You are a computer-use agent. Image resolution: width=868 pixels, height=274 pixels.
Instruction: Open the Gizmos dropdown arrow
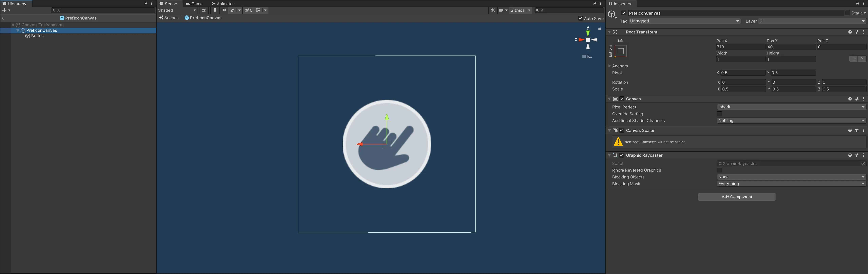(x=529, y=10)
